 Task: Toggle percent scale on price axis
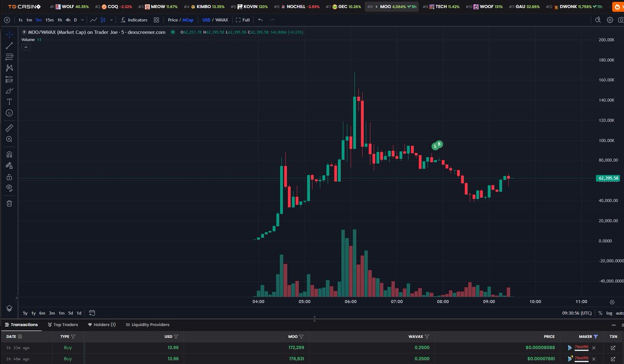click(600, 313)
